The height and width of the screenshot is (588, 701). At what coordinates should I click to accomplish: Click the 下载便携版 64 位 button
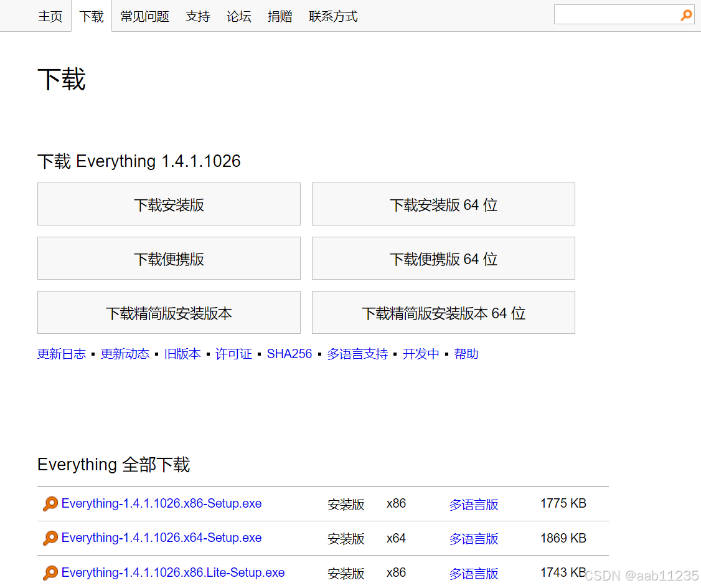(x=443, y=258)
